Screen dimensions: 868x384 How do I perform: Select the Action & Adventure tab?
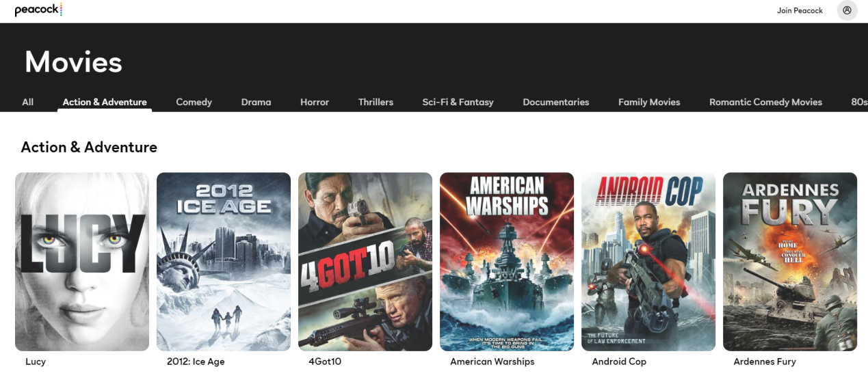click(105, 102)
